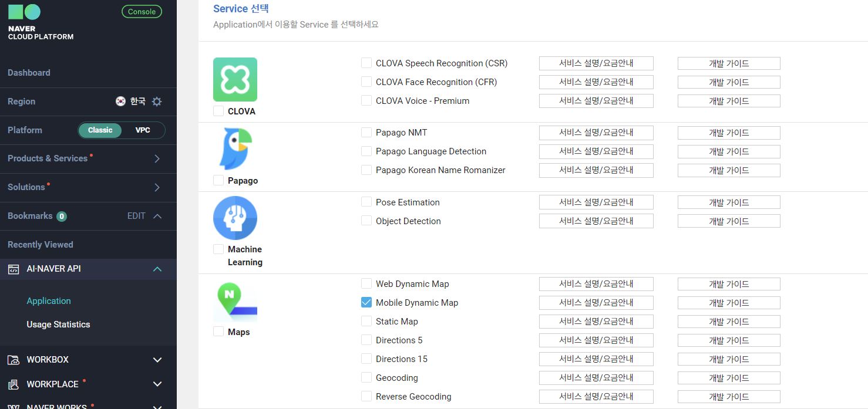This screenshot has width=868, height=409.
Task: Open service info for Papago NMT
Action: point(596,133)
